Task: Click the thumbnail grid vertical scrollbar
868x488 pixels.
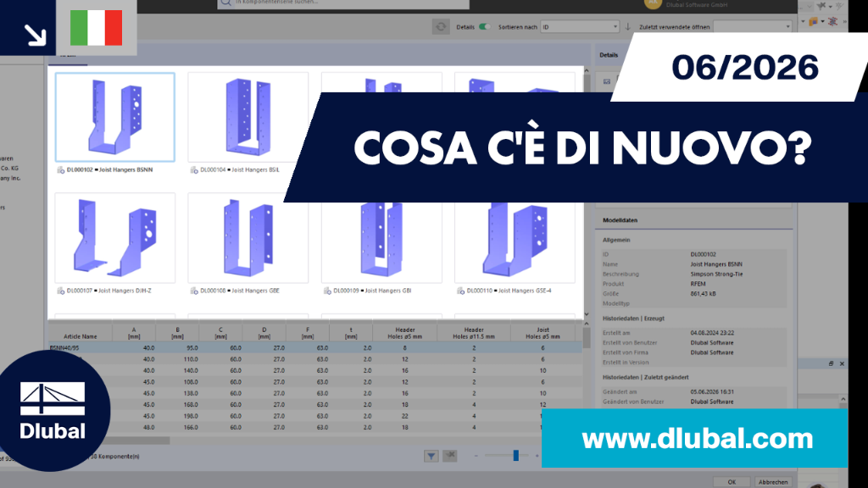Action: pyautogui.click(x=587, y=192)
